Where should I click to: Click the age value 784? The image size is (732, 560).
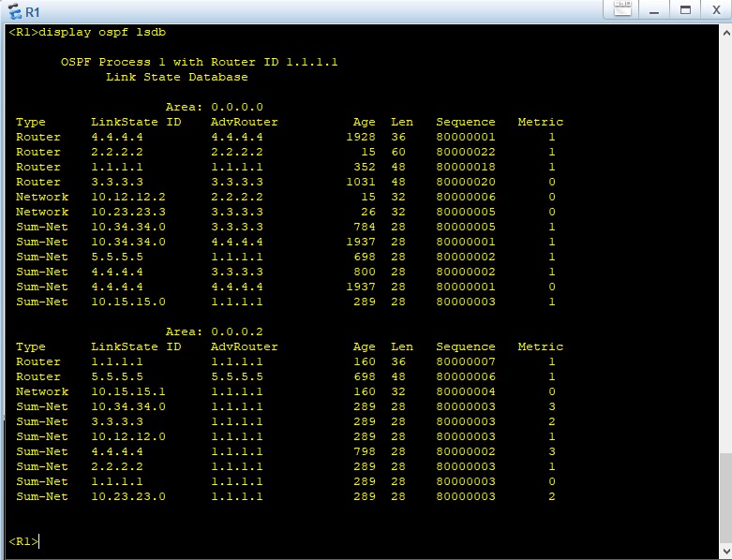[x=365, y=227]
